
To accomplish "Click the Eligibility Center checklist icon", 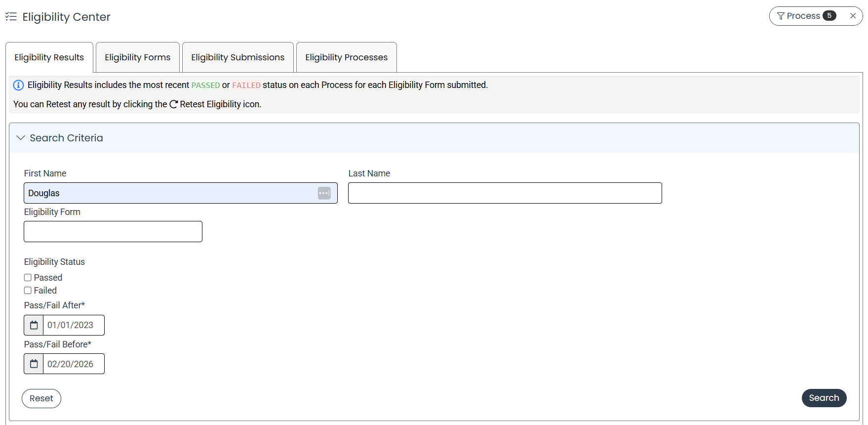I will [11, 17].
